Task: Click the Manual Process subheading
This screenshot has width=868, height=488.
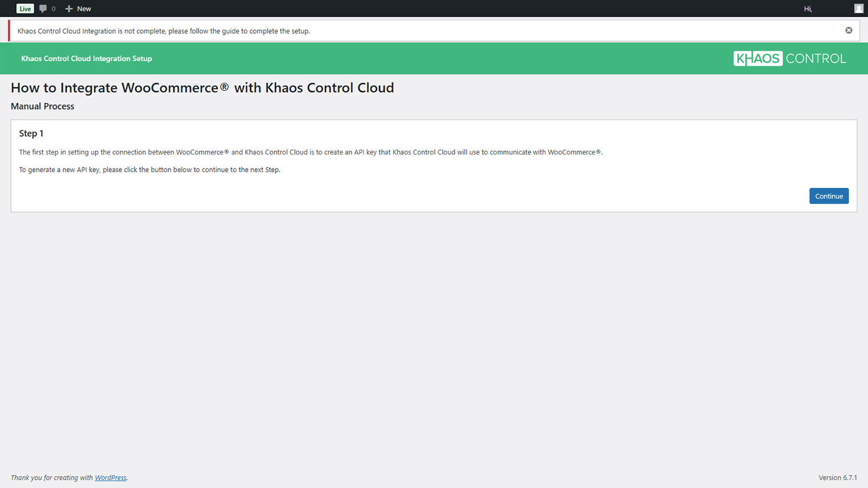Action: [x=42, y=106]
